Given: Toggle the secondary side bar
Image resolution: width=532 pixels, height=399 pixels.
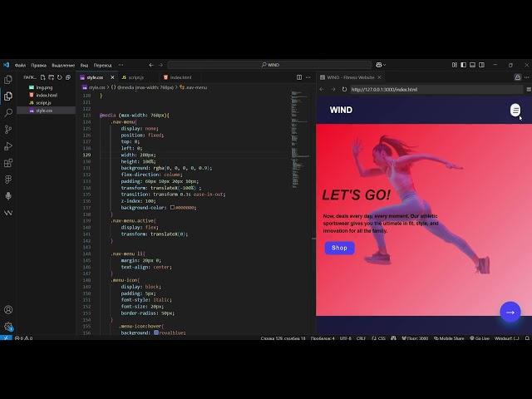Looking at the screenshot, I should pos(481,65).
